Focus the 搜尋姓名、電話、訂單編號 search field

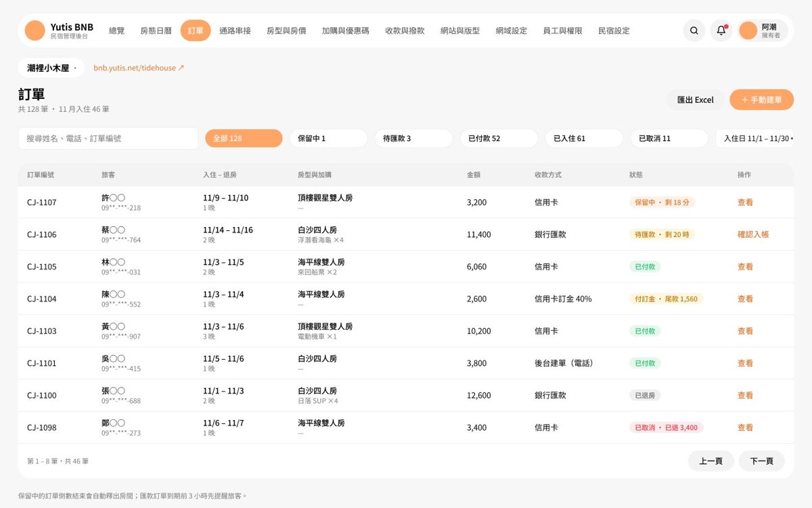tap(108, 138)
